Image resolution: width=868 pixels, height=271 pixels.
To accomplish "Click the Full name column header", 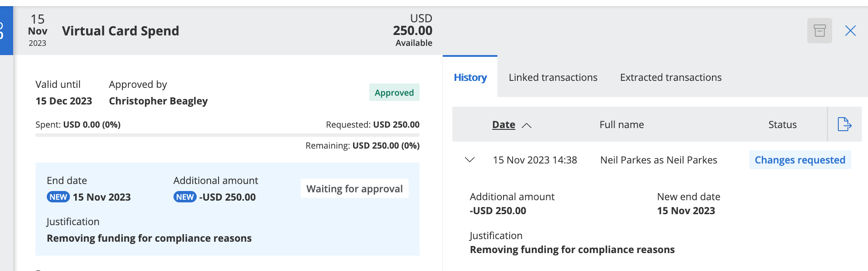I will click(x=621, y=125).
